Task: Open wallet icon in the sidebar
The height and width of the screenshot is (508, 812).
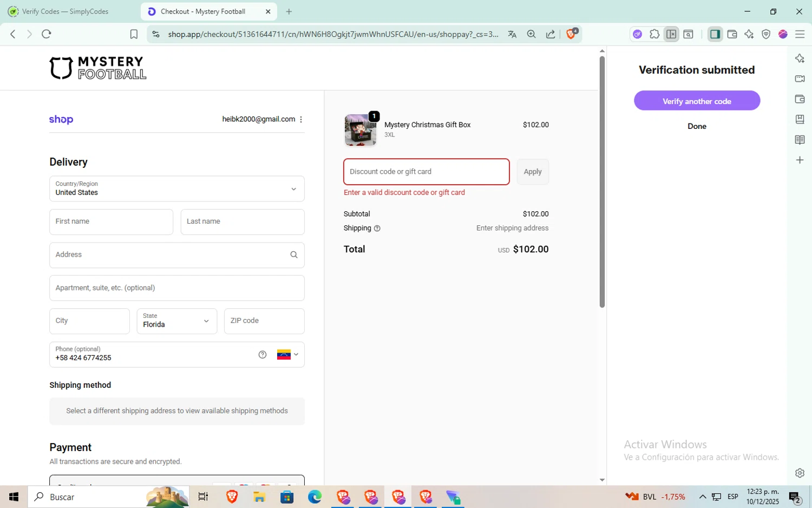Action: (800, 99)
